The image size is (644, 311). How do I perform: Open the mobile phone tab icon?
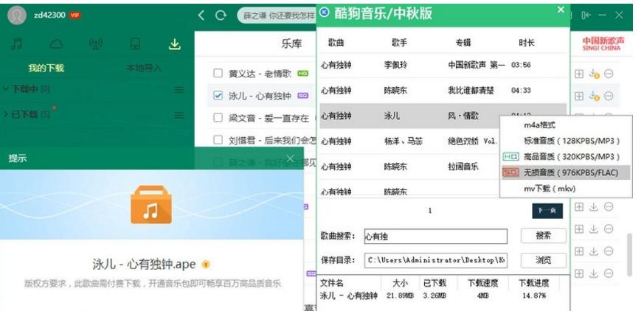coord(135,44)
